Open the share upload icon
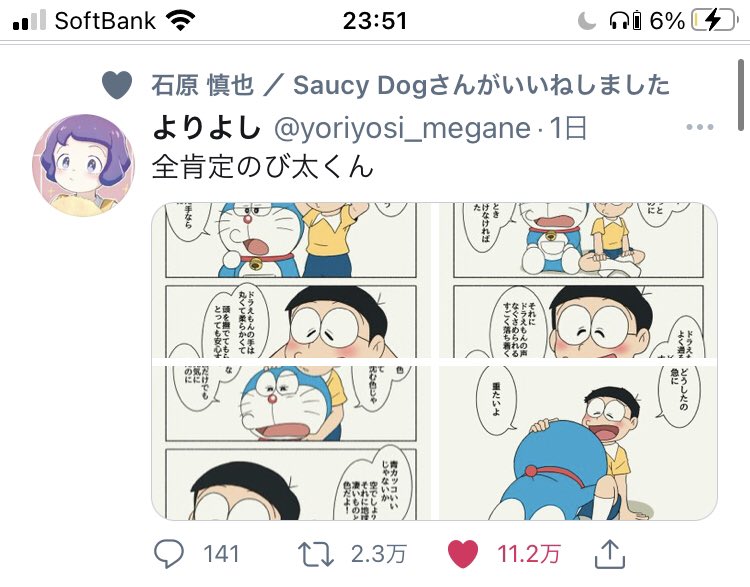750x587 pixels. [x=610, y=553]
